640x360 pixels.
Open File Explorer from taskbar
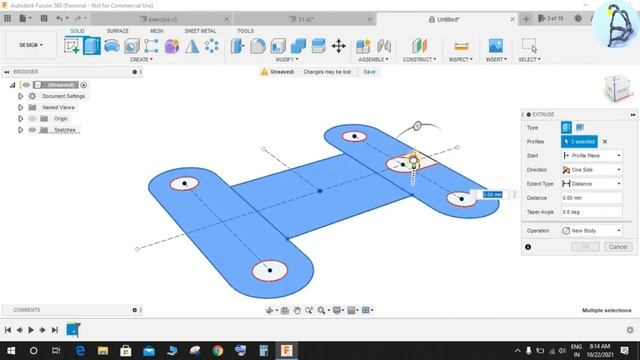pos(103,351)
